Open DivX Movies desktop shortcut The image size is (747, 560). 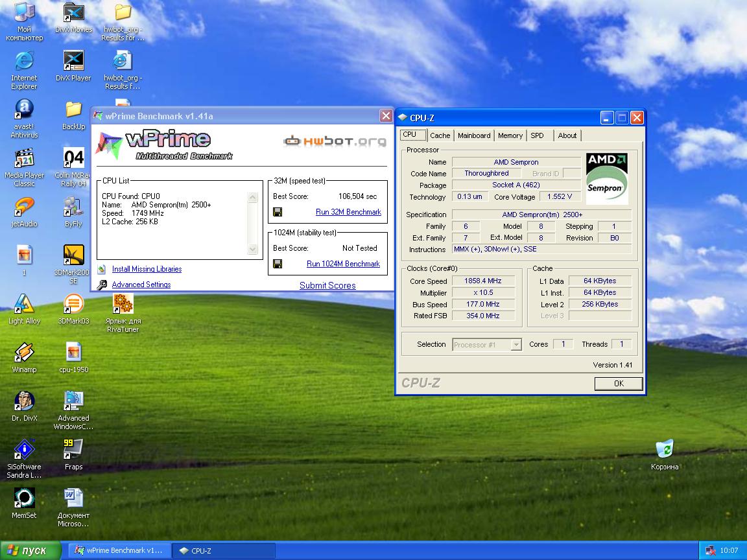click(x=74, y=17)
